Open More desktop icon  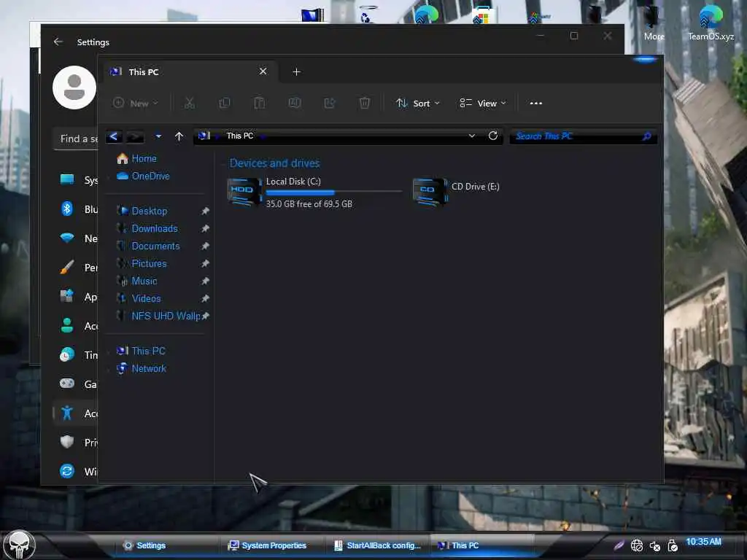coord(654,21)
